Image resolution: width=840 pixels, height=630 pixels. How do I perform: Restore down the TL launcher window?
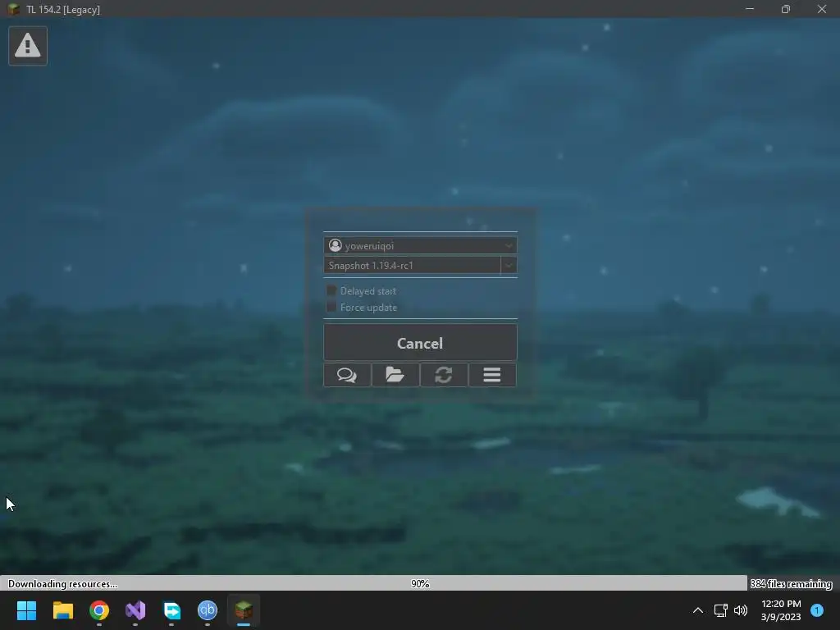click(x=785, y=9)
